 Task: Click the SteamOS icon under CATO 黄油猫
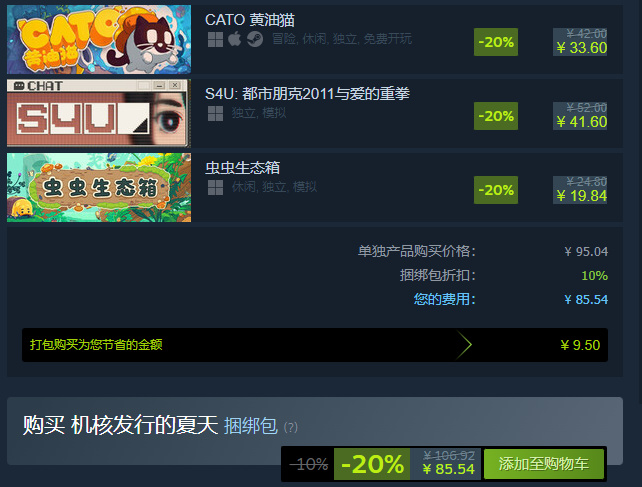[255, 39]
